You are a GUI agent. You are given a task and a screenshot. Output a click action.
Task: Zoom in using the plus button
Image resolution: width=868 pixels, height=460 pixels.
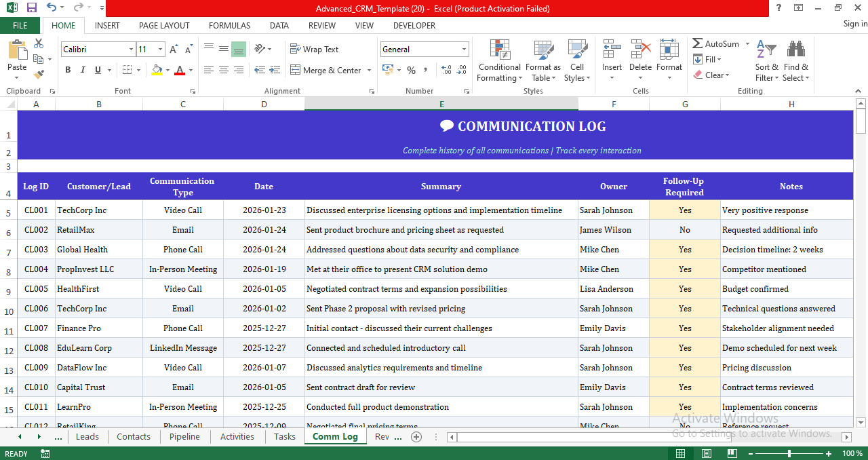(x=829, y=453)
